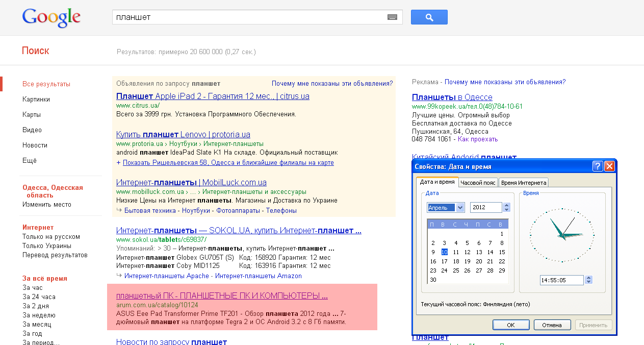Open Планшеты в Одессе ad
Screen dimensions: 644x345
[452, 97]
